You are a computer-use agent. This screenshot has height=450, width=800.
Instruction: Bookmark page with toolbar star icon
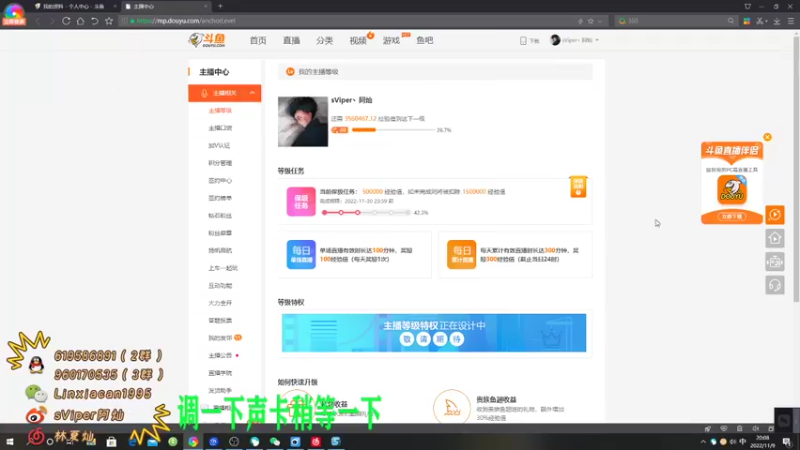click(109, 21)
